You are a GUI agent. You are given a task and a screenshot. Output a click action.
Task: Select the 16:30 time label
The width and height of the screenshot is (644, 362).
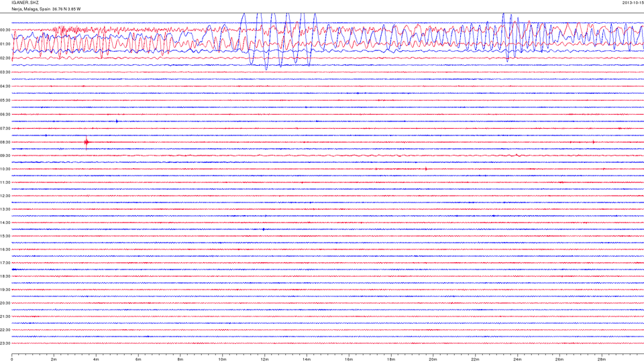5,249
